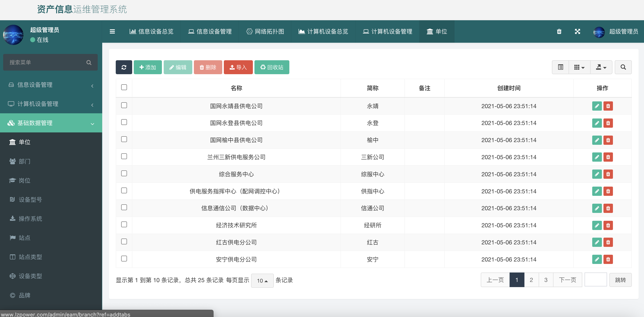Switch to the 信息设备管理 tab
The height and width of the screenshot is (317, 644).
pos(210,31)
